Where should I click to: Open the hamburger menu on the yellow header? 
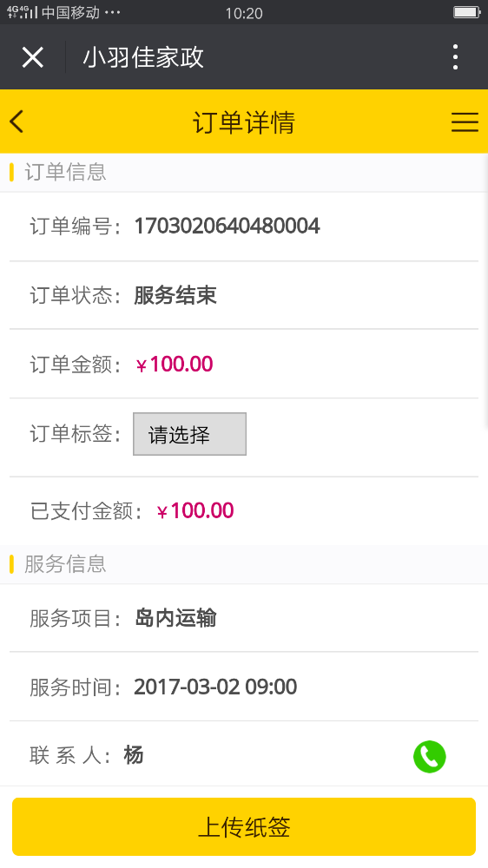click(465, 122)
